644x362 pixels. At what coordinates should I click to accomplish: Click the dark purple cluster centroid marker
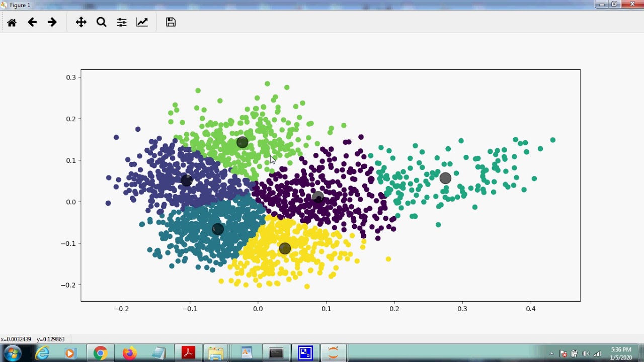317,197
